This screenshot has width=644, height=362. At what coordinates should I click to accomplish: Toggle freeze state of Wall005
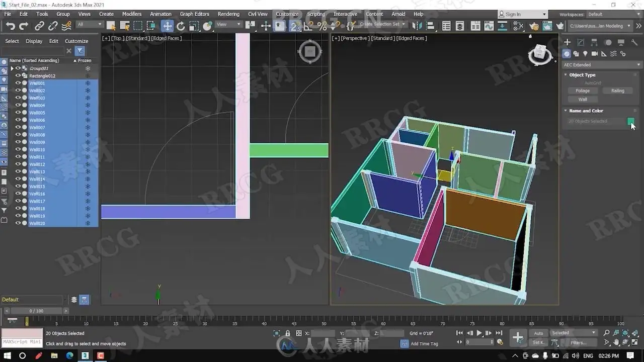click(x=88, y=113)
